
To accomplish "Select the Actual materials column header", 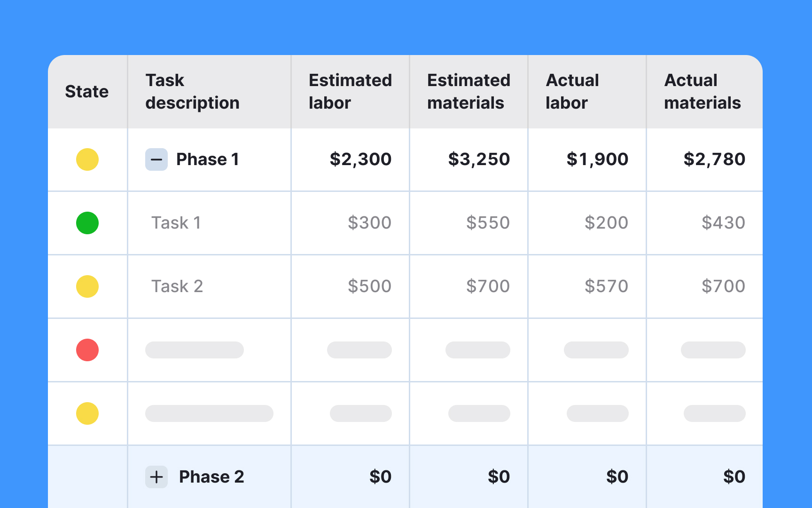I will pyautogui.click(x=703, y=92).
